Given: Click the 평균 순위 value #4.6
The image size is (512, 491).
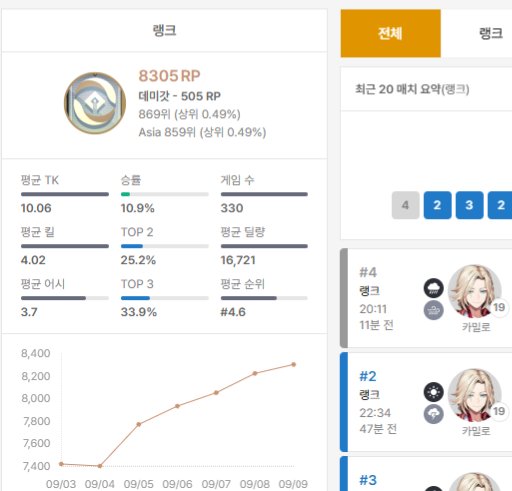Looking at the screenshot, I should [x=233, y=312].
